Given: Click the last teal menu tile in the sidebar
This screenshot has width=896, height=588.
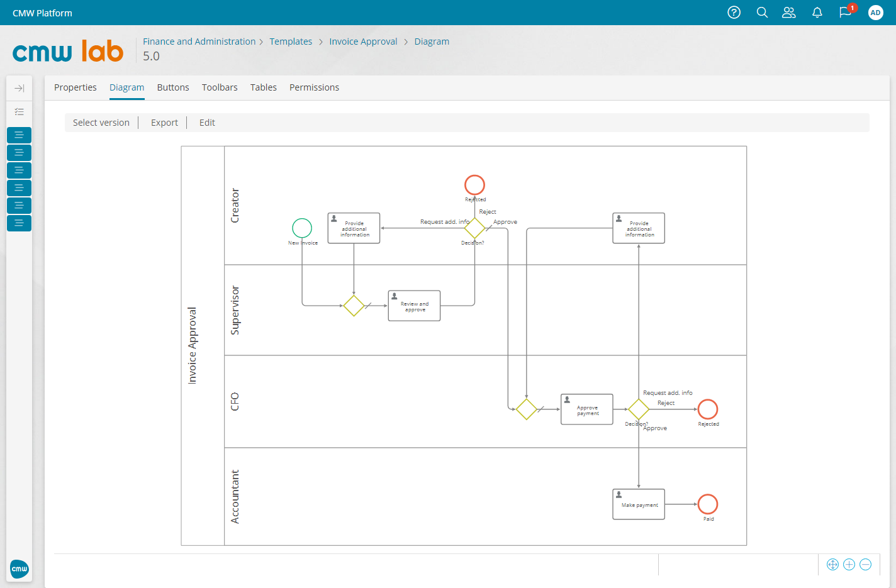Looking at the screenshot, I should (19, 223).
